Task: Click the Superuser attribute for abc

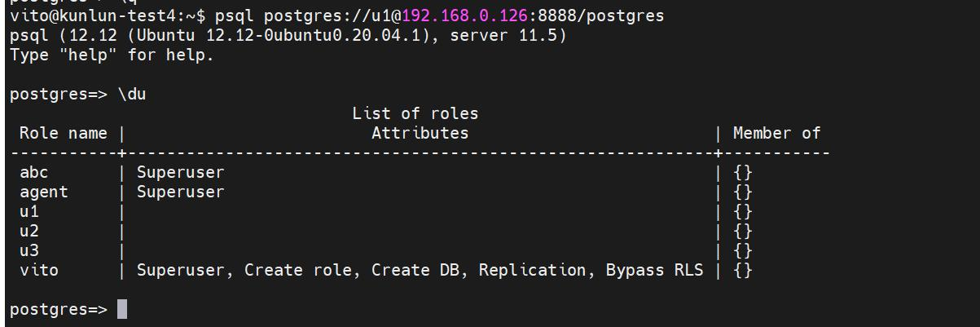Action: tap(181, 172)
